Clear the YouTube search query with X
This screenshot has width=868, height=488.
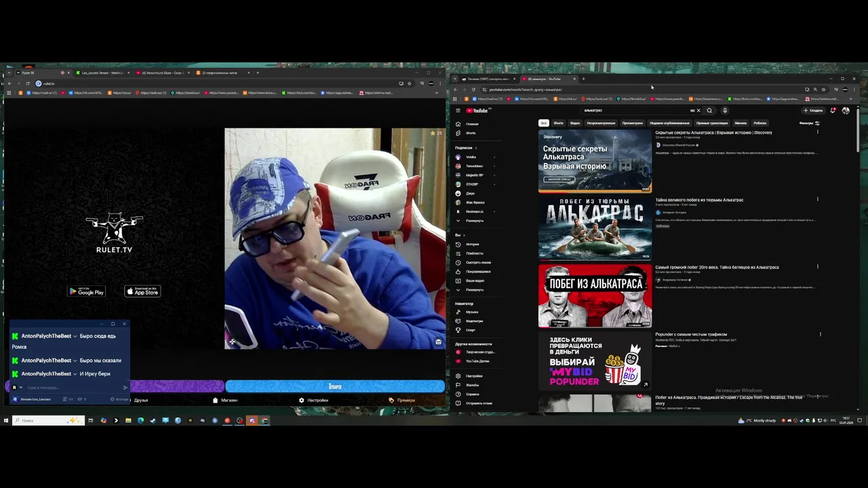[698, 110]
